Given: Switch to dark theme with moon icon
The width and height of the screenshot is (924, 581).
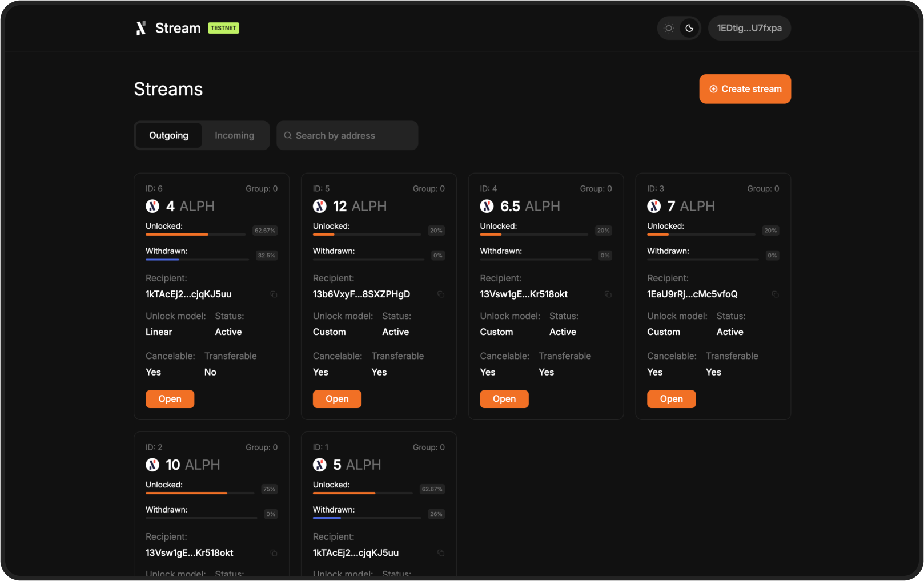Looking at the screenshot, I should coord(689,28).
